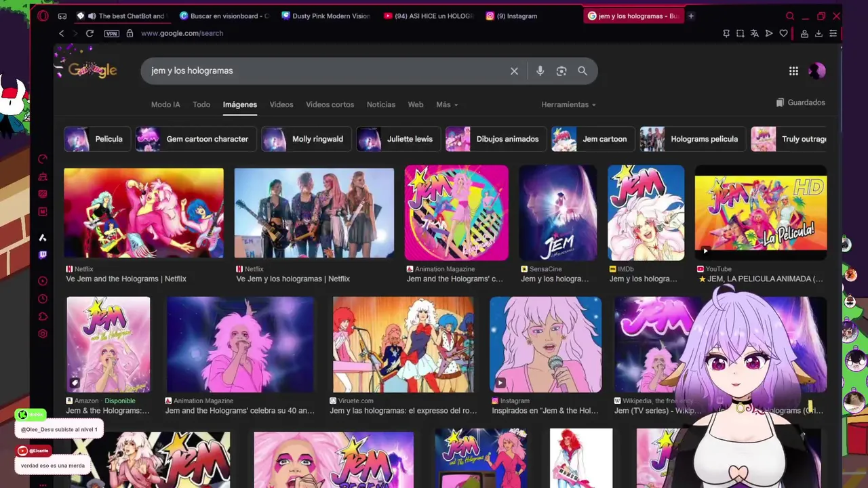
Task: Switch to Videos cortos results tab
Action: [x=330, y=104]
